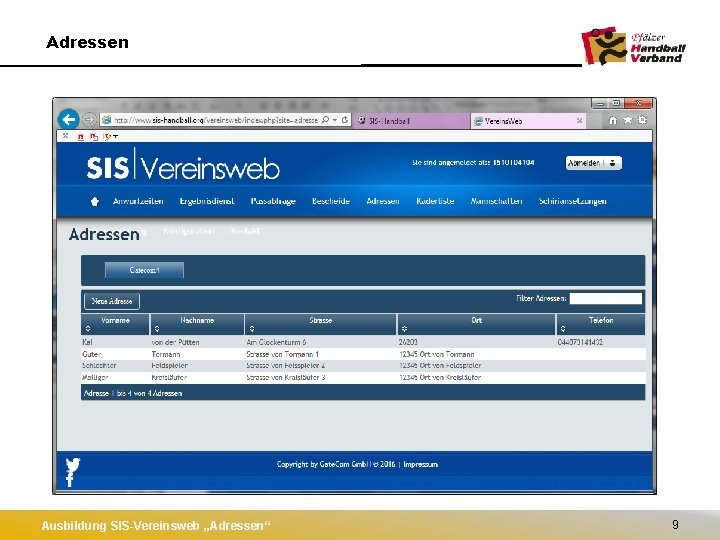This screenshot has width=720, height=540.
Task: Click the first red add-on toolbar icon
Action: coord(81,136)
